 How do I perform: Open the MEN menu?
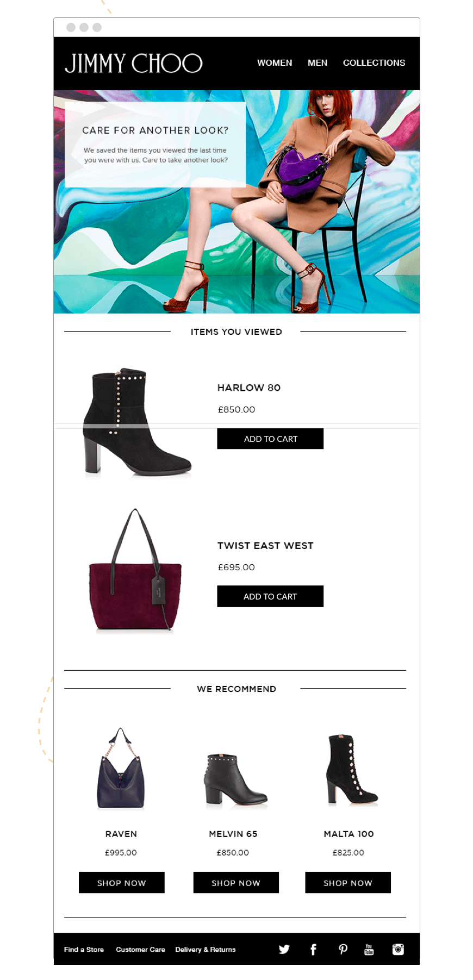318,63
